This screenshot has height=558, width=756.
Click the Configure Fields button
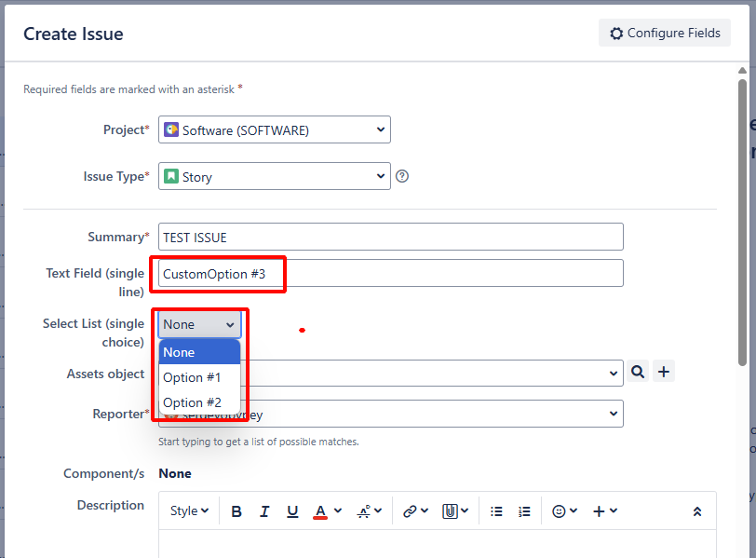665,33
